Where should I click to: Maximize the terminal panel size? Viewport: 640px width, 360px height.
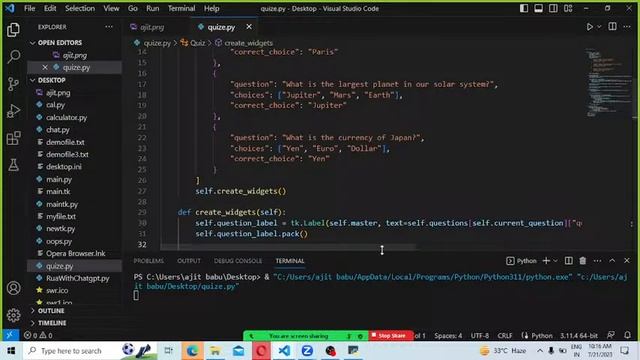point(612,261)
